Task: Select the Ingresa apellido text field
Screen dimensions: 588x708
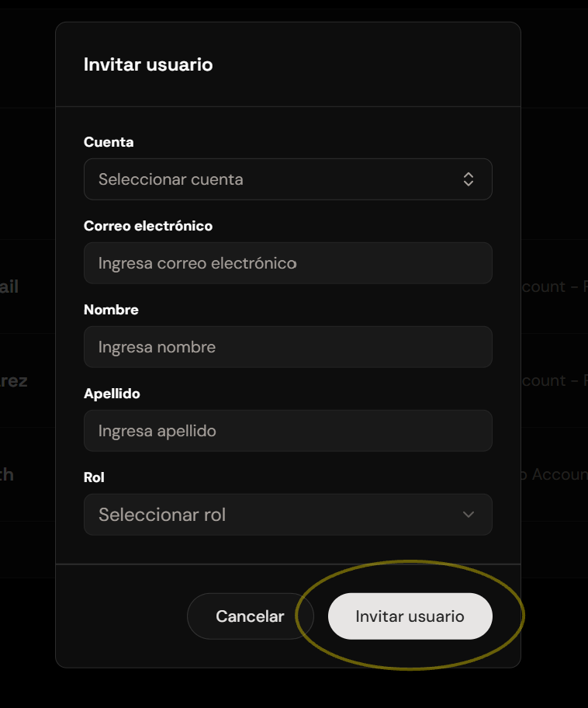Action: (288, 431)
